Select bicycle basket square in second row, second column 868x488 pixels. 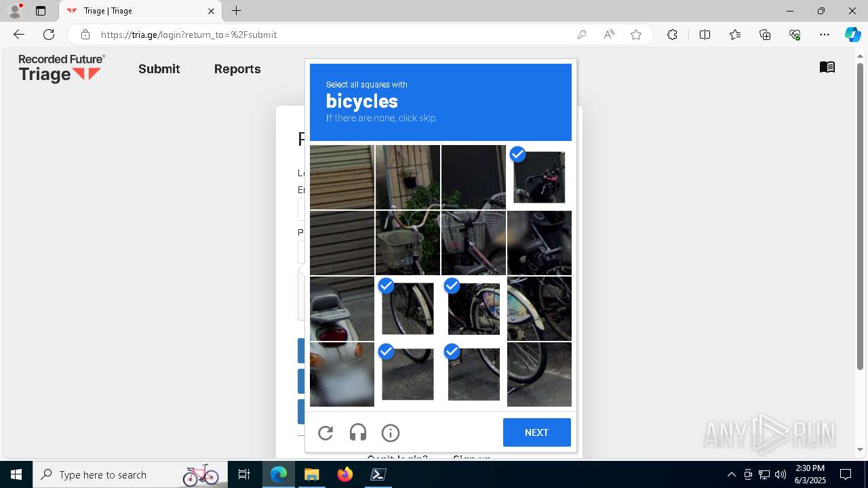[x=408, y=243]
